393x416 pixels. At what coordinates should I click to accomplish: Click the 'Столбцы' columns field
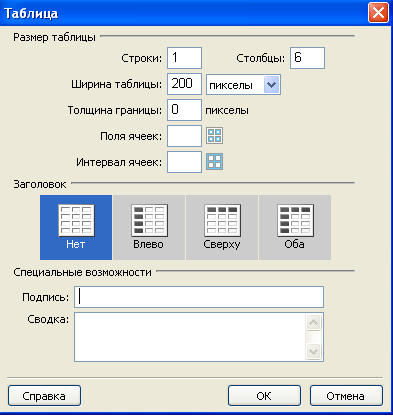pos(307,58)
